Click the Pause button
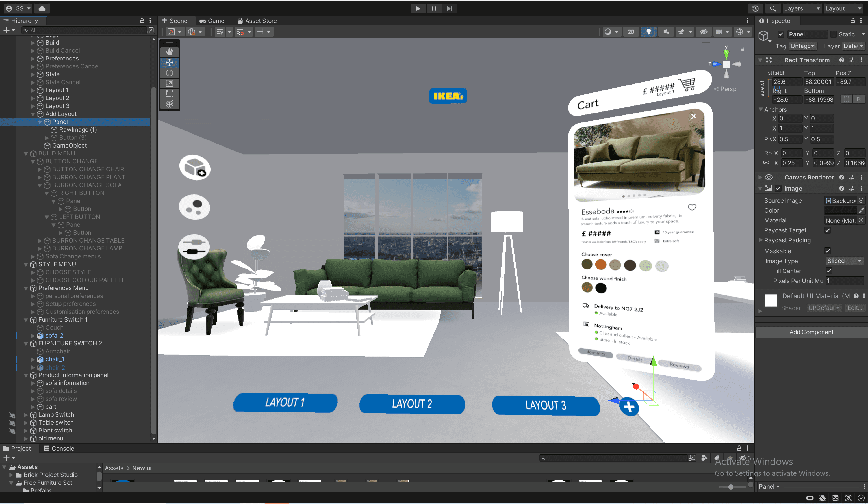 click(x=434, y=8)
